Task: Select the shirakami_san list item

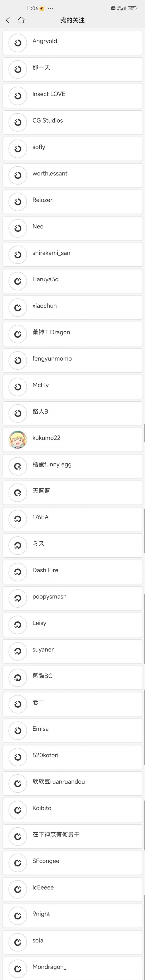Action: tap(72, 254)
